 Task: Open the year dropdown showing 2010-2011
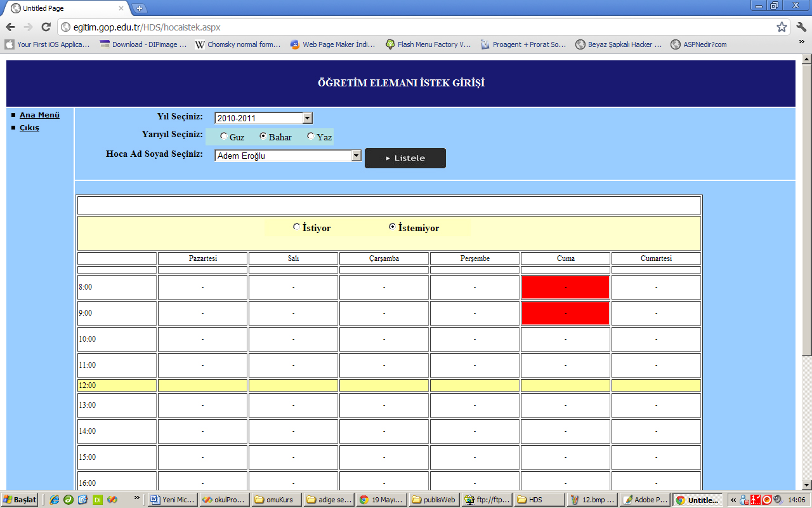[308, 118]
